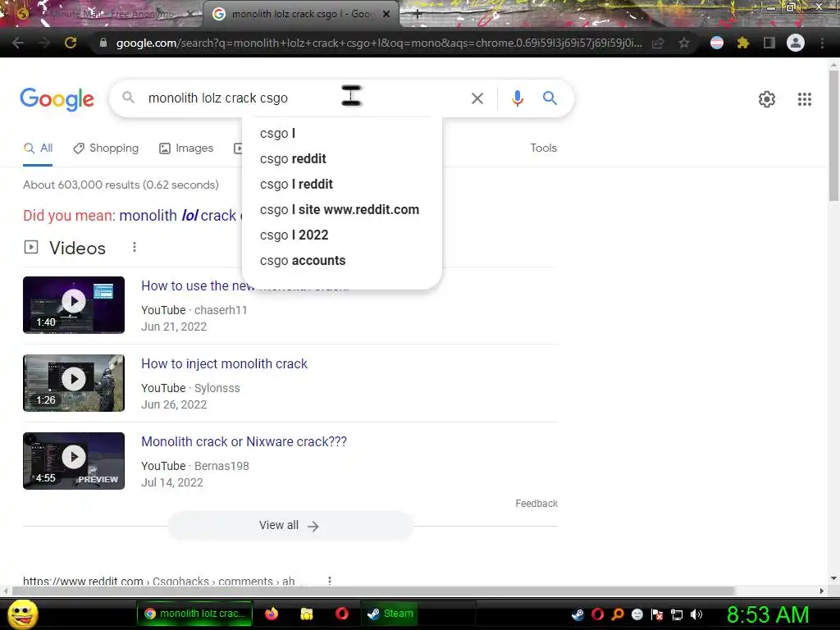This screenshot has height=630, width=840.
Task: Play the 1:26 video thumbnail
Action: [x=74, y=383]
